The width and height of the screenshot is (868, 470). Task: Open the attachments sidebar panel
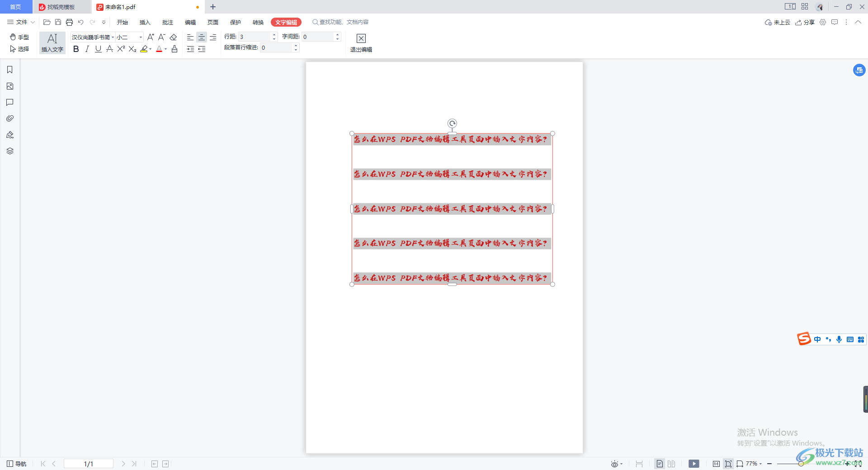[10, 118]
